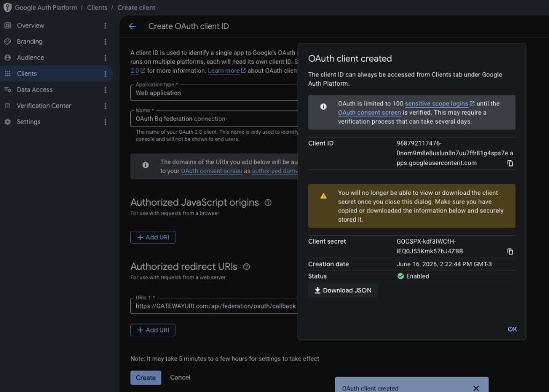549x392 pixels.
Task: Click the Google Auth Platform shield icon
Action: 8,7
